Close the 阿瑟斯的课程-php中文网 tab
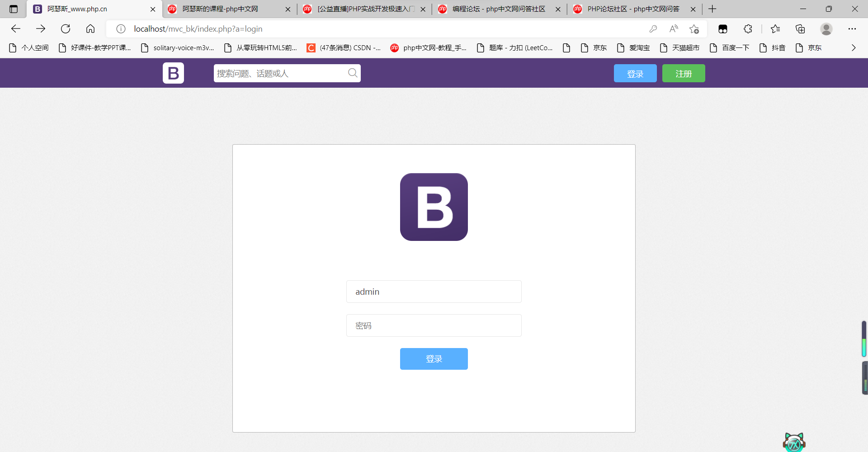 click(288, 9)
